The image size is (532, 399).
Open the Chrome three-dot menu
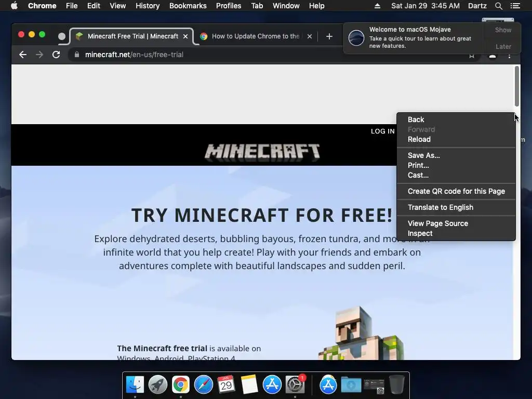(x=509, y=55)
